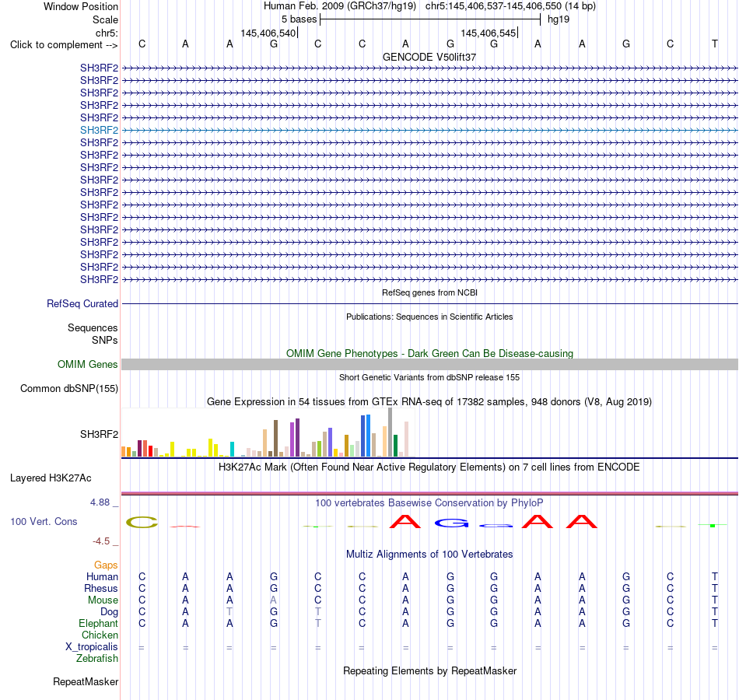The height and width of the screenshot is (700, 739).
Task: Open 'Repeating Elements by RepeatMasker' track title
Action: pos(429,670)
